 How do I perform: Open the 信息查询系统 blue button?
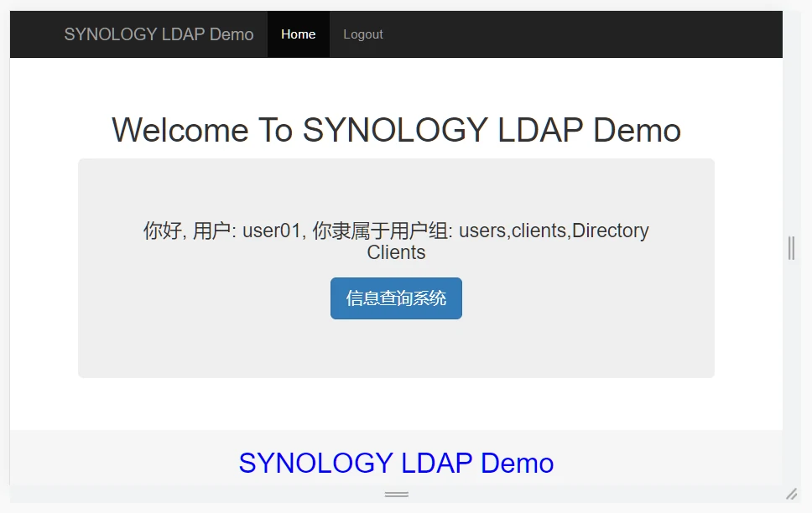[x=396, y=298]
